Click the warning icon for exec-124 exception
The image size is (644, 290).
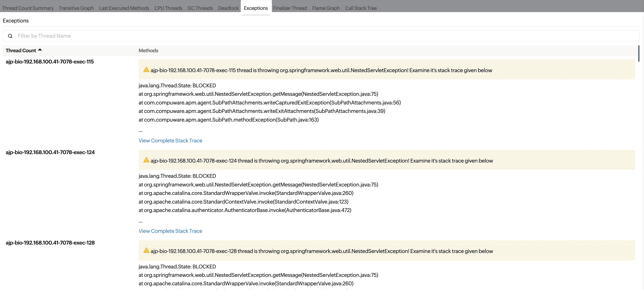point(146,160)
